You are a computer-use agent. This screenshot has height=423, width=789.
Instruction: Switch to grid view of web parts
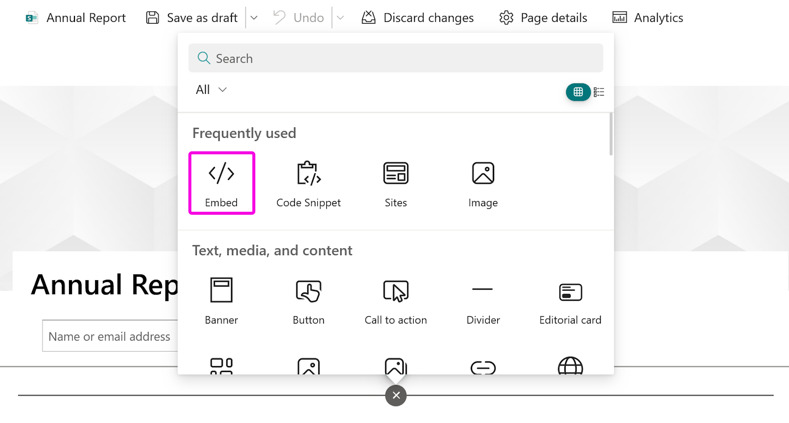pyautogui.click(x=578, y=92)
